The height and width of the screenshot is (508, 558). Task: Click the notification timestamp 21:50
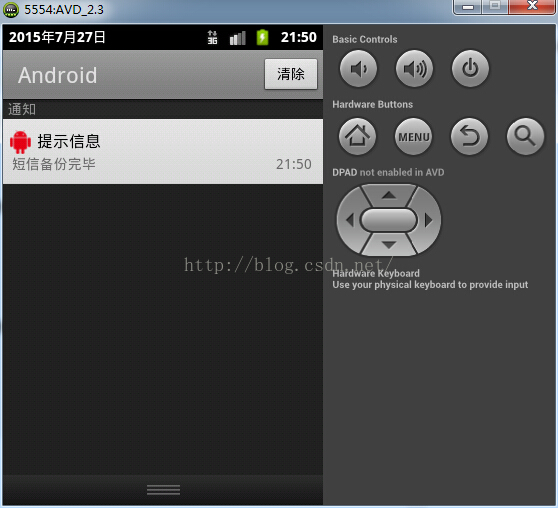294,164
